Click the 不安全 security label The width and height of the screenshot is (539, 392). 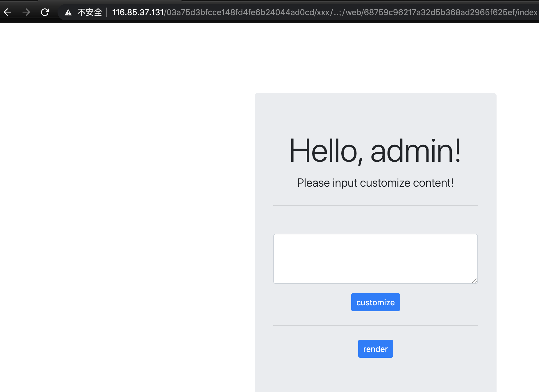click(x=90, y=12)
